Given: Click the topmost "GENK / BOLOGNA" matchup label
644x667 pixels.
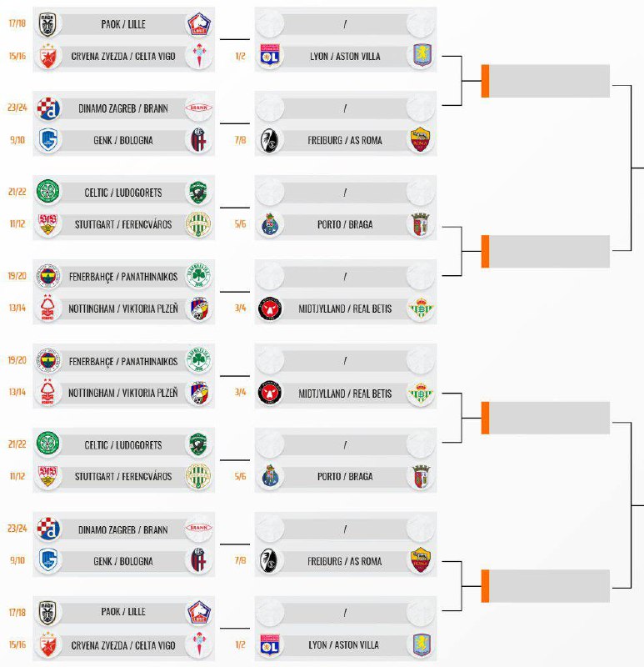Looking at the screenshot, I should (123, 140).
